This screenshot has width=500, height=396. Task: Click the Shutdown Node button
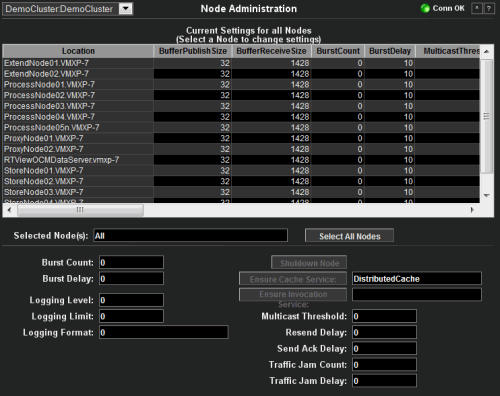coord(309,263)
